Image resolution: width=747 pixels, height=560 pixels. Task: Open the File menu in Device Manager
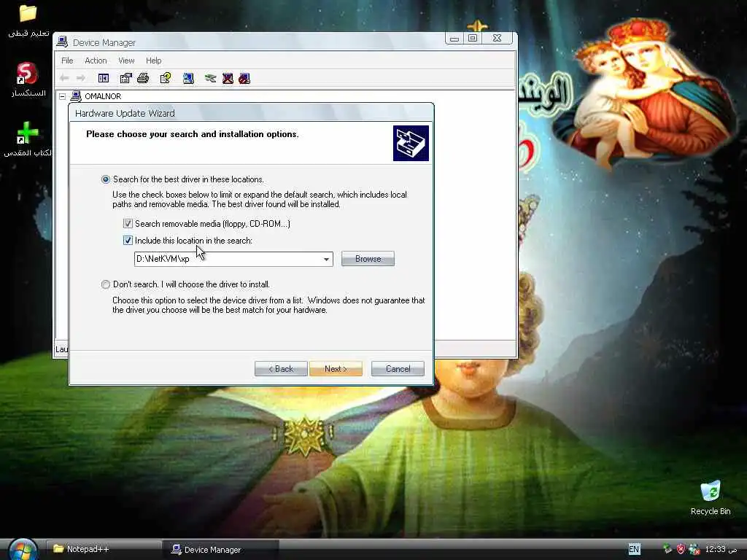pyautogui.click(x=67, y=61)
